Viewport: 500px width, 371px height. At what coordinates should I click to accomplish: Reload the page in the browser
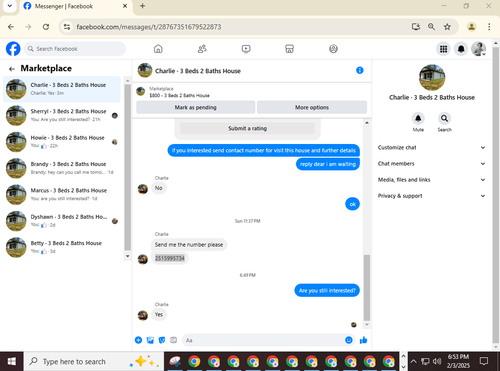46,27
